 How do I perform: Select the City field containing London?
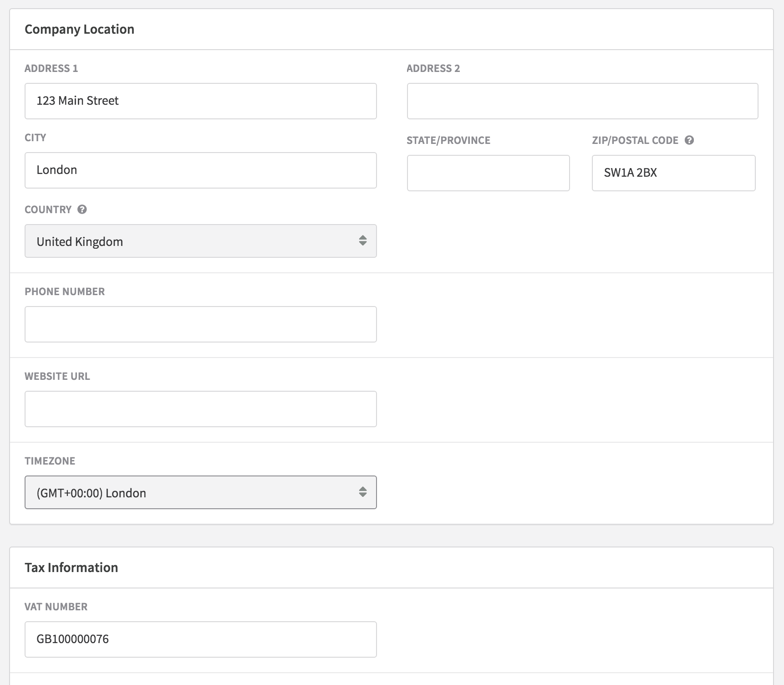pos(200,170)
